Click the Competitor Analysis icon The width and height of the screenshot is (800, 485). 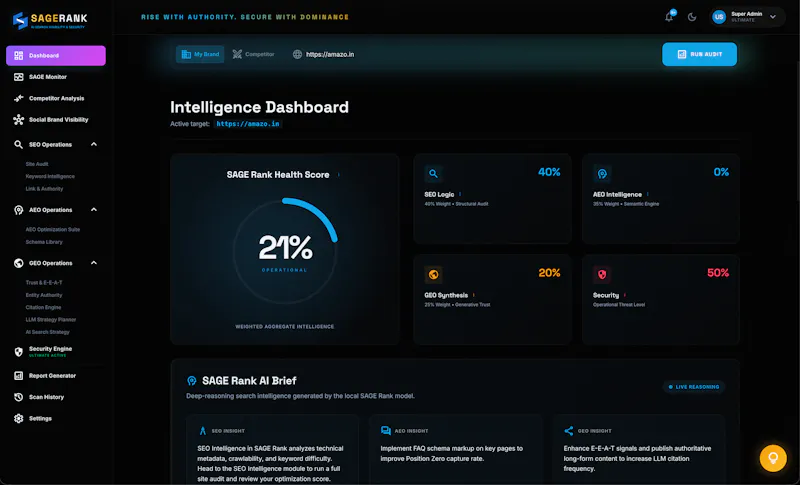[x=18, y=98]
